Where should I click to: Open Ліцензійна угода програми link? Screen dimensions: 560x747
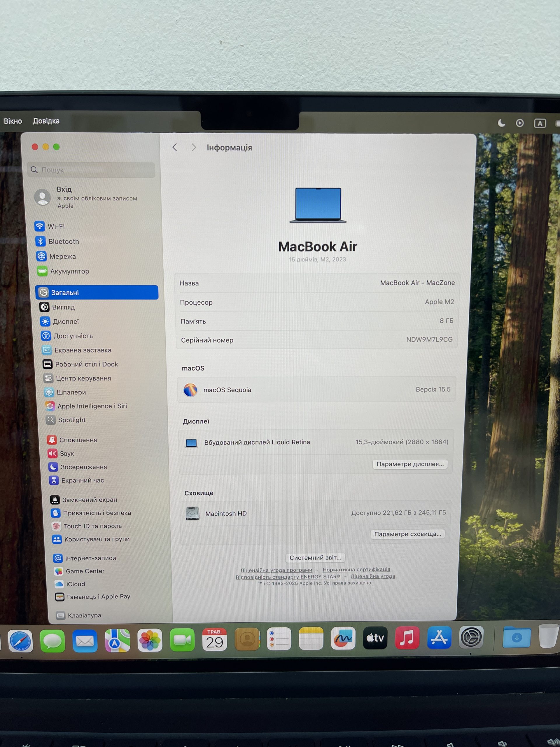(x=276, y=570)
